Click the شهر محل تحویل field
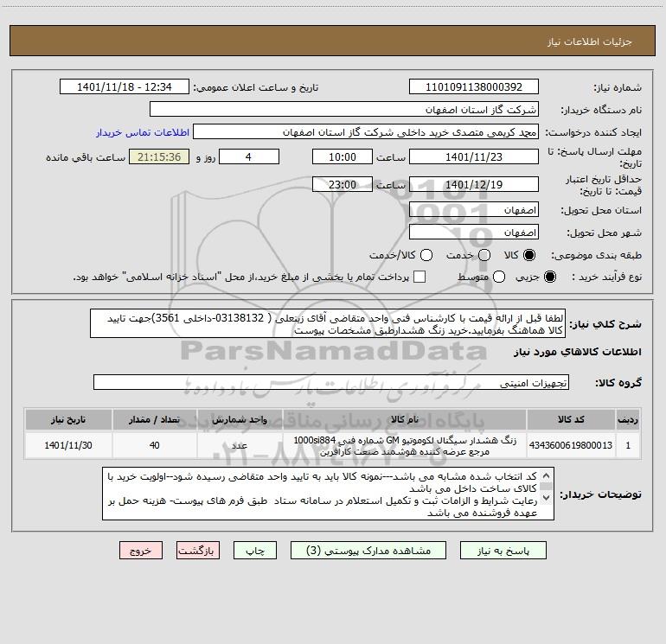 [x=474, y=233]
